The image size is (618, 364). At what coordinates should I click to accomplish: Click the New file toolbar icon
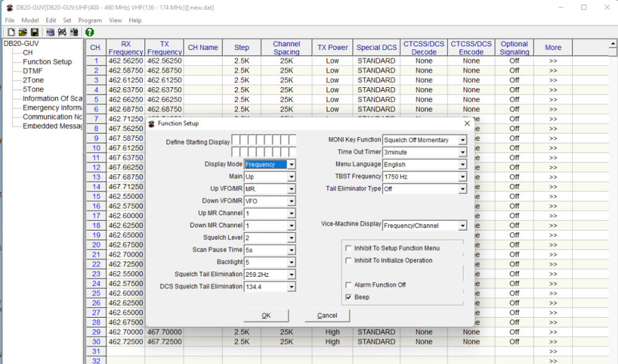coord(11,32)
